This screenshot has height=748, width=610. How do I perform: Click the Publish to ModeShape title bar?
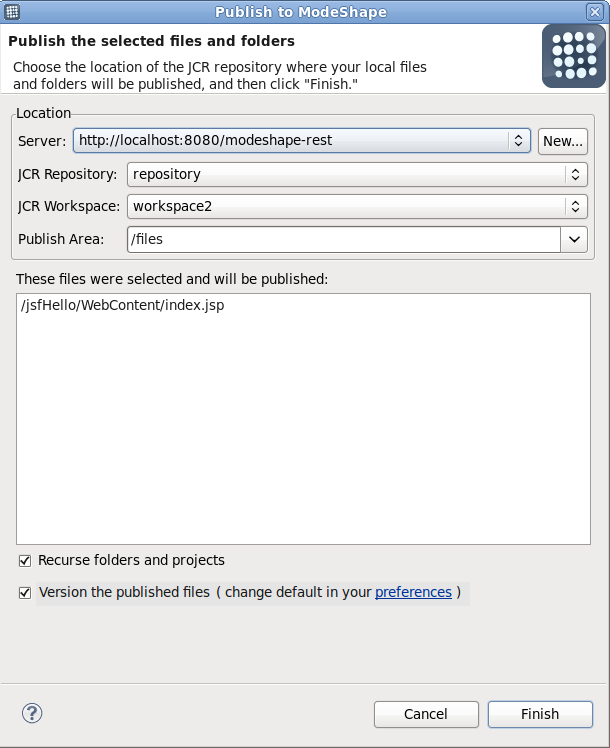coord(300,12)
